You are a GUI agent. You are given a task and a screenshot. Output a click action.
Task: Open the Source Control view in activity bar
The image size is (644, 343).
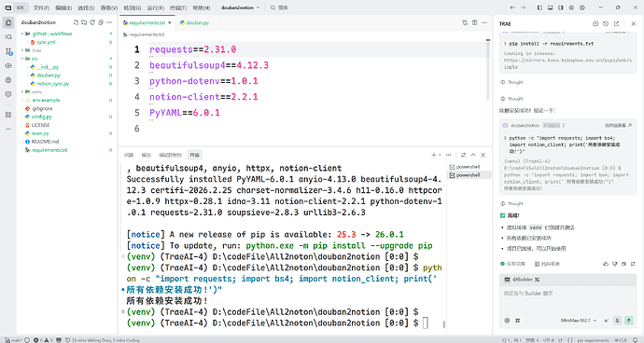(x=8, y=51)
